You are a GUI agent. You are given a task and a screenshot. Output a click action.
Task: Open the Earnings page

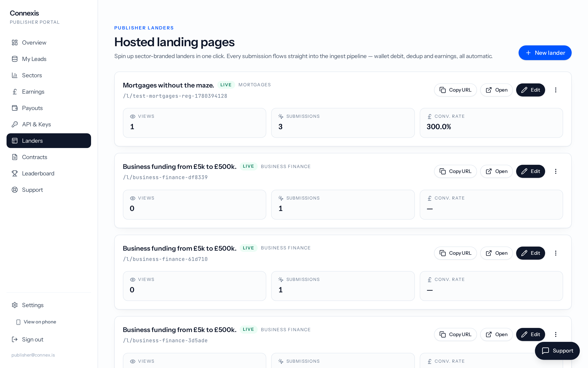[x=49, y=92]
